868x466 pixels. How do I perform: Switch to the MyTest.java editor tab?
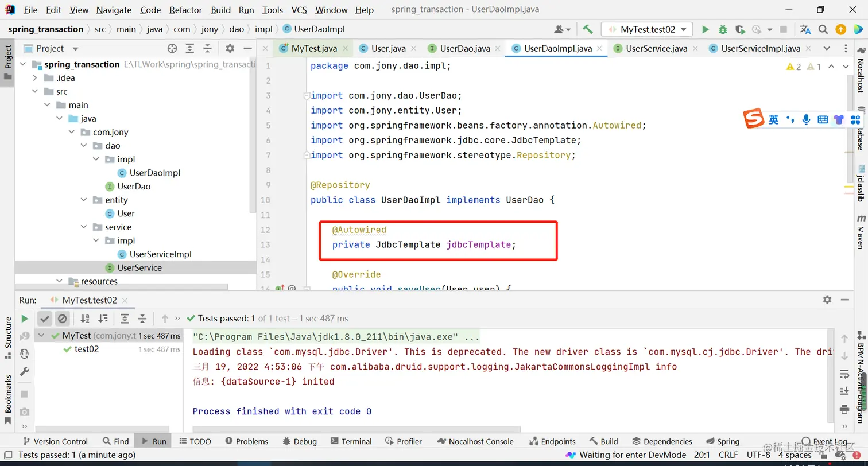[x=313, y=49]
